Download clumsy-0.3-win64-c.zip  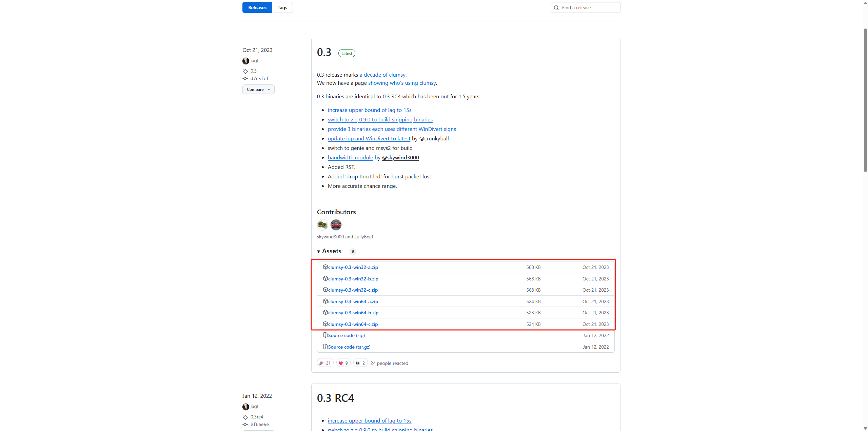[x=353, y=324]
